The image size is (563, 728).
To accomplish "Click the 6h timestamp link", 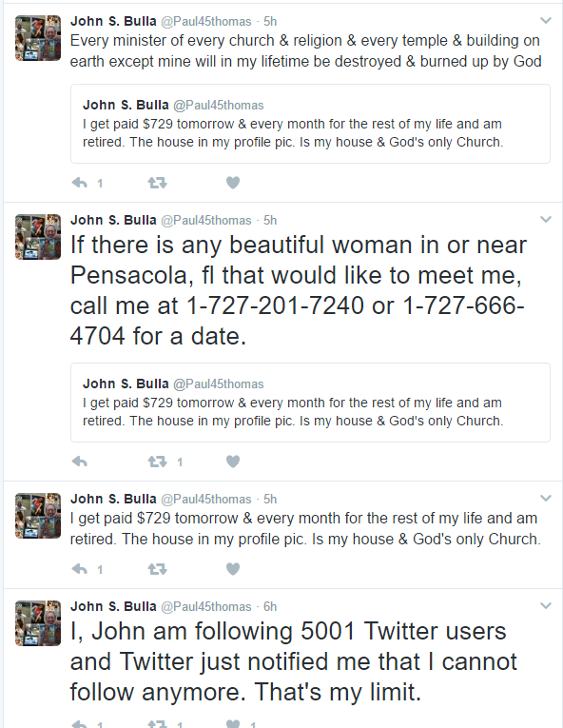I will pos(270,606).
